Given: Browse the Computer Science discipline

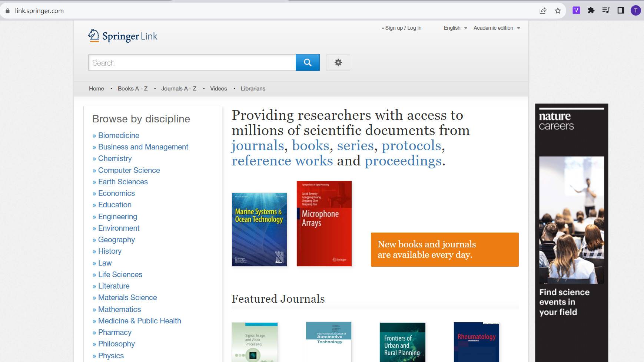Looking at the screenshot, I should coord(129,170).
